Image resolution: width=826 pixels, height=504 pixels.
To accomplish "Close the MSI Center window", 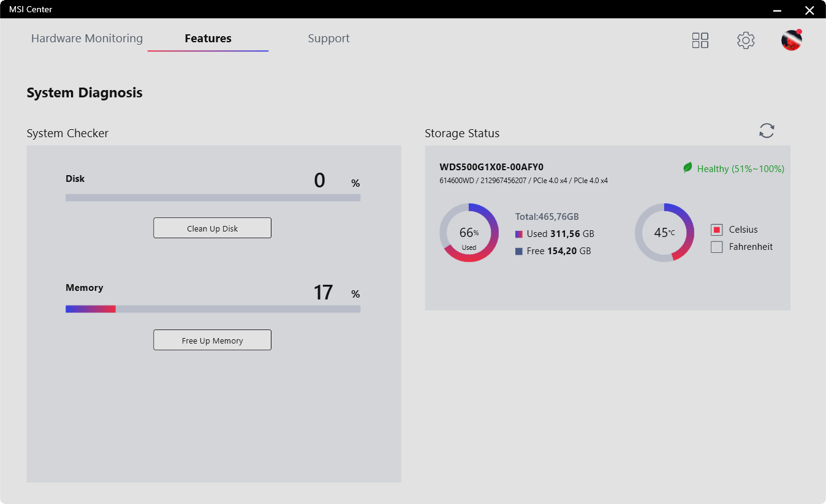I will (x=809, y=10).
